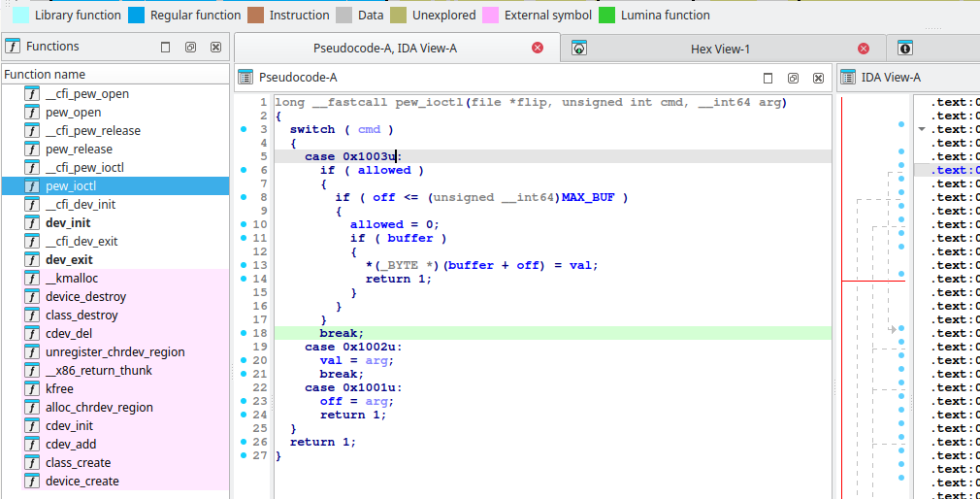This screenshot has height=499, width=980.
Task: Toggle breakpoint dot on line 23
Action: [244, 402]
